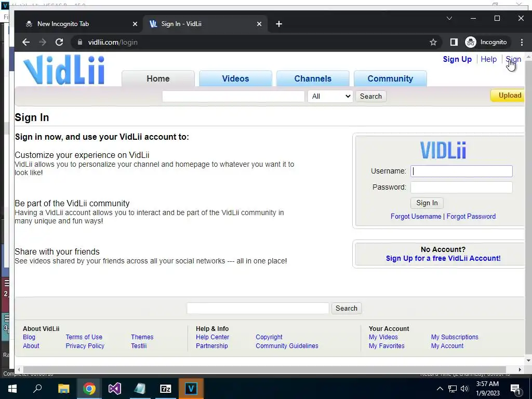
Task: Open the Community navigation tab
Action: 390,78
